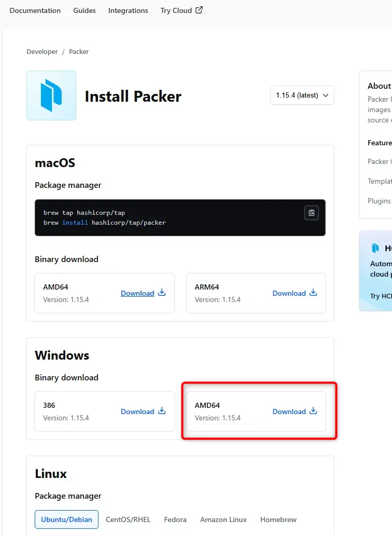Open the 1.15.4 (latest) version dropdown

(302, 95)
